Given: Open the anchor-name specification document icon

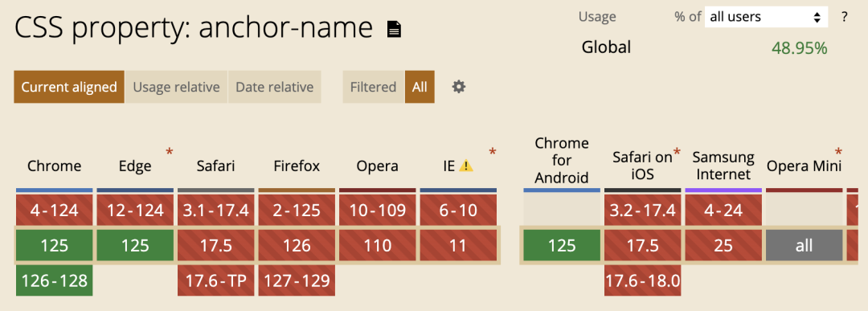Looking at the screenshot, I should click(394, 29).
